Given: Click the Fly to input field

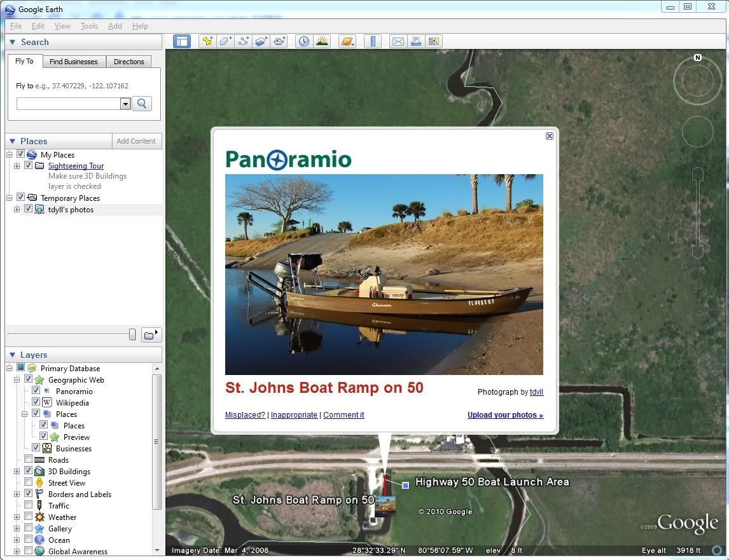Looking at the screenshot, I should 69,104.
